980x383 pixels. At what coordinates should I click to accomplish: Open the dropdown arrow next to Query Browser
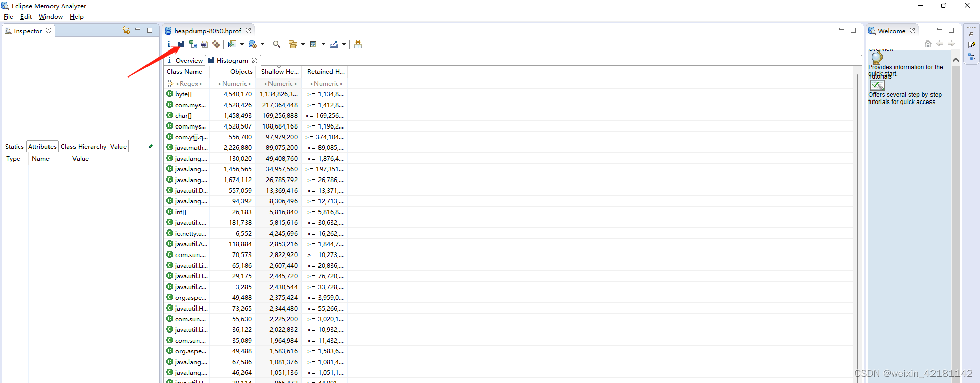point(262,44)
